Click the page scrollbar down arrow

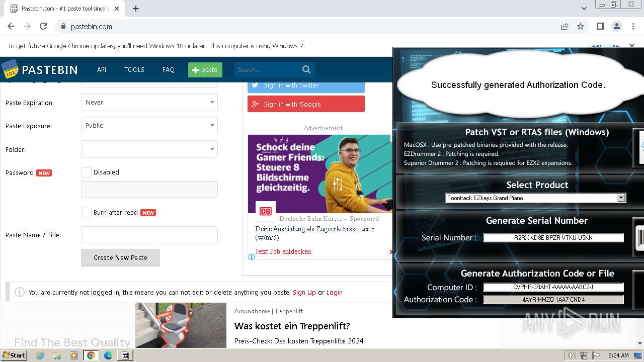[639, 343]
